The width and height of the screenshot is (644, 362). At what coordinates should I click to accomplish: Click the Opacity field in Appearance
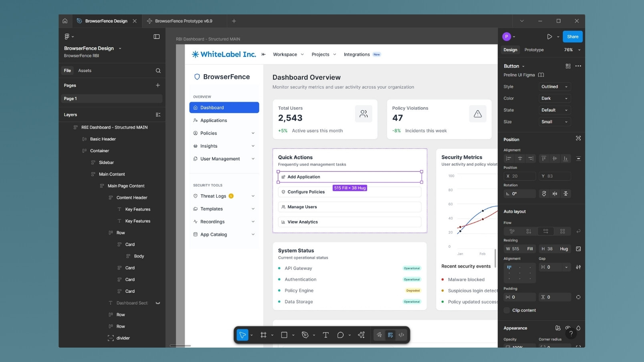519,346
